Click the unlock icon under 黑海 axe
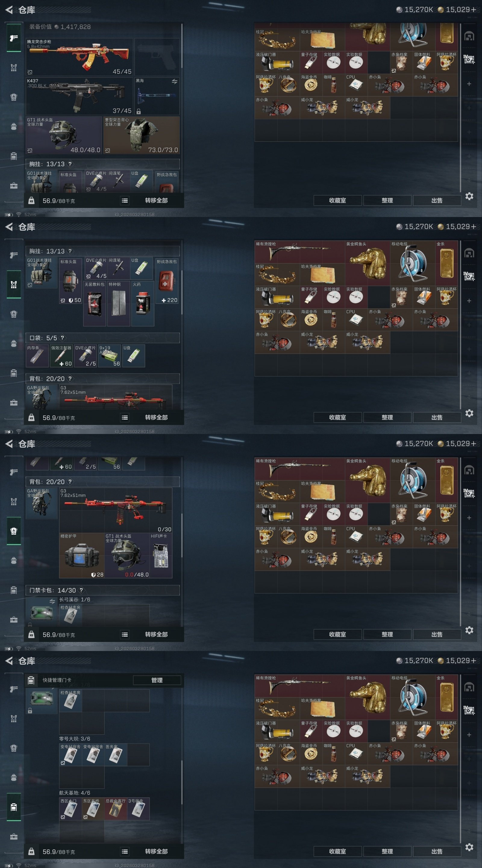Image resolution: width=482 pixels, height=868 pixels. (x=139, y=111)
